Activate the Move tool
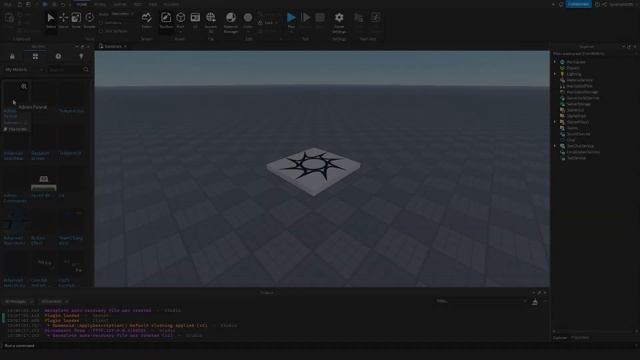The image size is (640, 360). 63,21
